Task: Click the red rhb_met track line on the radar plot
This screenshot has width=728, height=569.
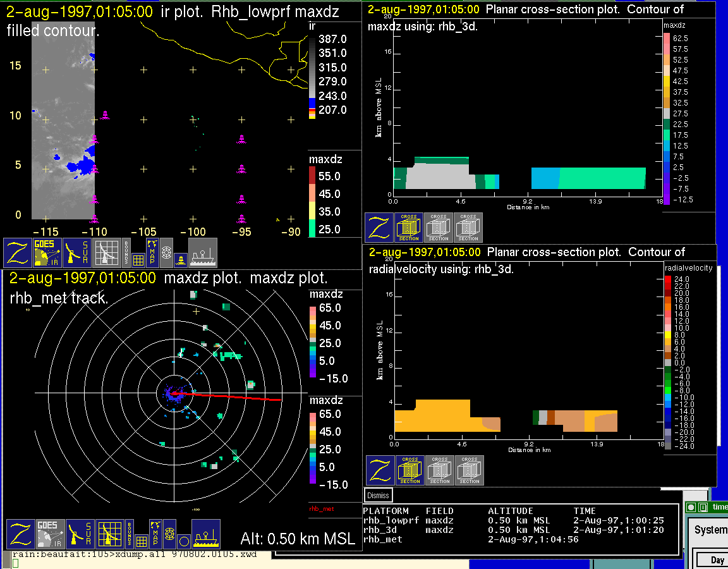Action: [240, 397]
